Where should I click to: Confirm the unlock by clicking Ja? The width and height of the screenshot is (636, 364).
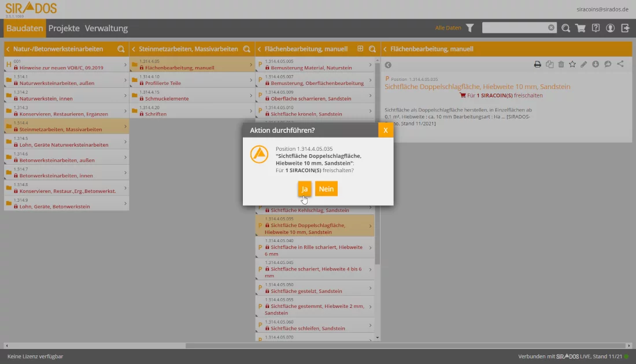[x=305, y=189]
